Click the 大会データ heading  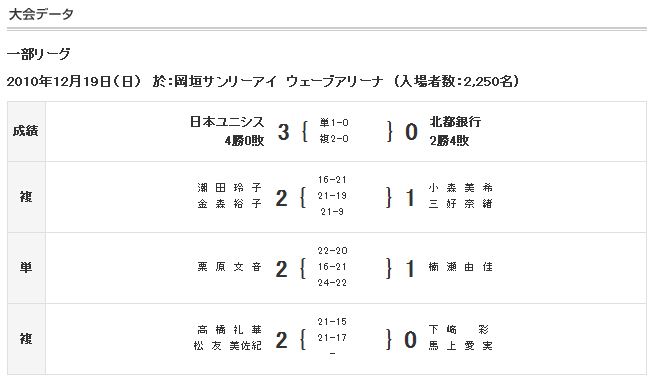coord(41,14)
